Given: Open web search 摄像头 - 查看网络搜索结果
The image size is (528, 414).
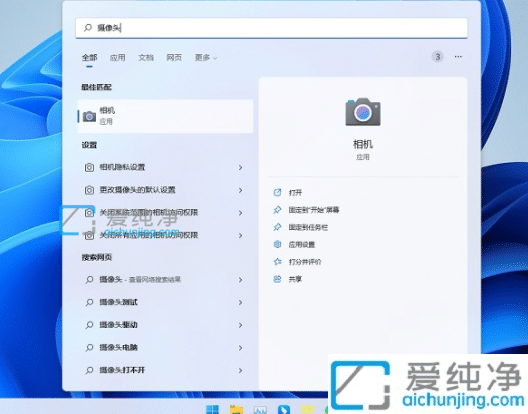Looking at the screenshot, I should coord(165,280).
